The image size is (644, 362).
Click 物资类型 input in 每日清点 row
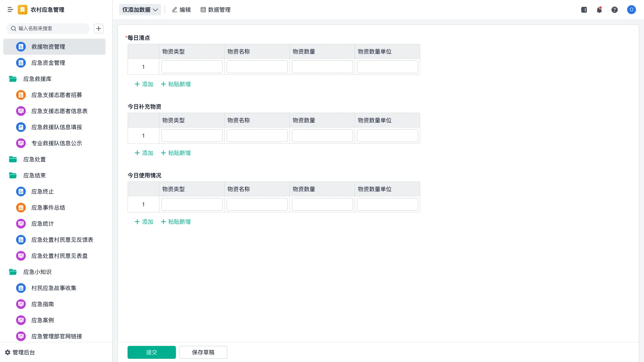pos(192,67)
